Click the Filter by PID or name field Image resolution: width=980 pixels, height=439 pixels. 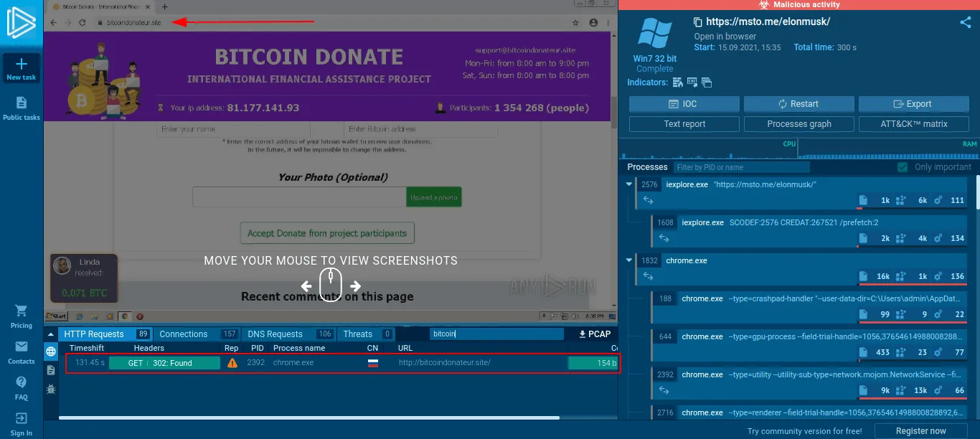[742, 167]
